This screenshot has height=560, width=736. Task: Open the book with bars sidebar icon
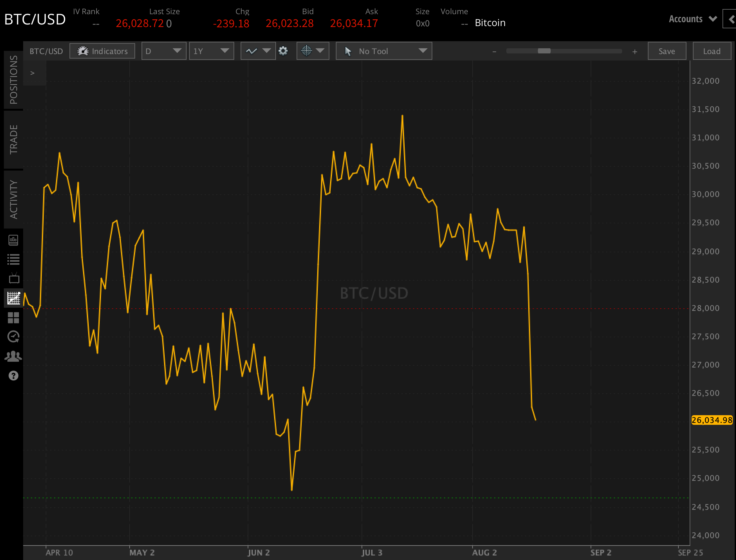[13, 240]
